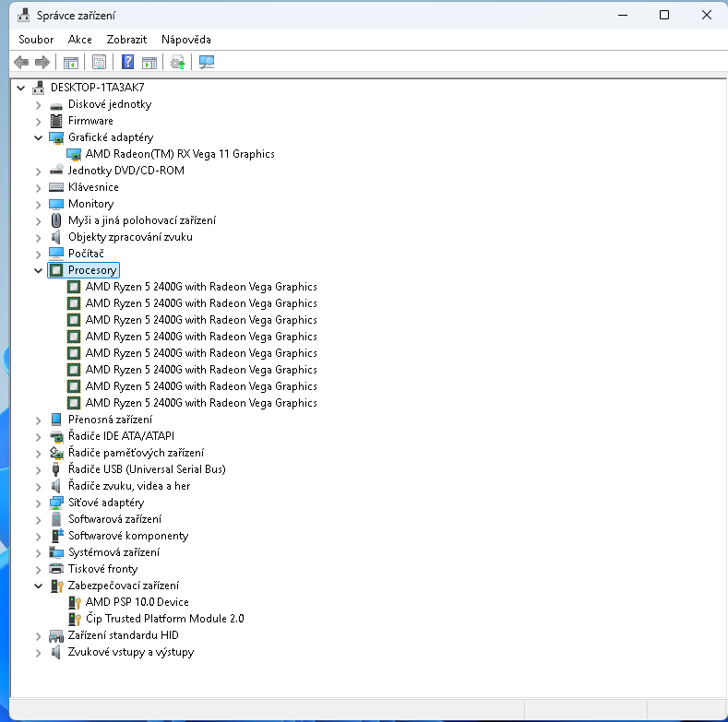Click the Klávesnice keyboard icon
The height and width of the screenshot is (722, 728).
coord(56,187)
